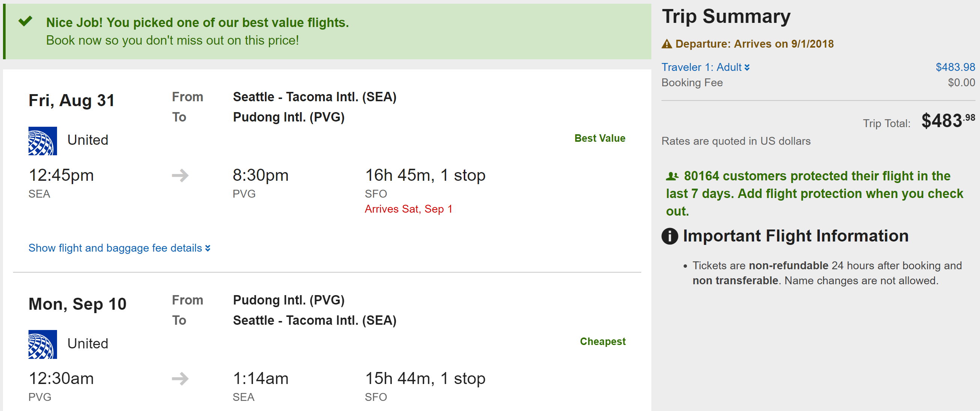The width and height of the screenshot is (980, 411).
Task: Click the 'Fri, Aug 31' departure date heading
Action: coord(72,101)
